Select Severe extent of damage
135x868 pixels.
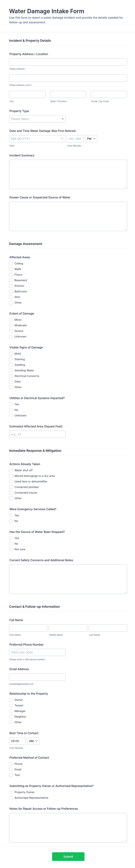pos(11,331)
